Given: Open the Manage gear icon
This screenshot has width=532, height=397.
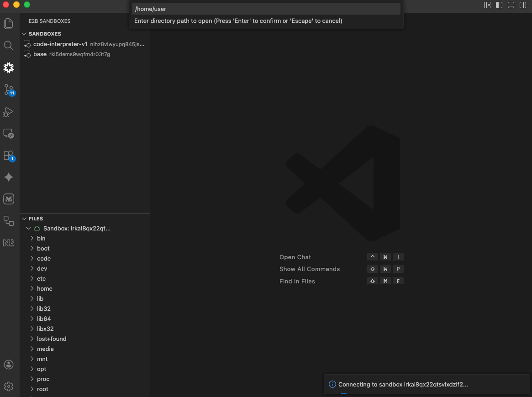Looking at the screenshot, I should click(9, 386).
